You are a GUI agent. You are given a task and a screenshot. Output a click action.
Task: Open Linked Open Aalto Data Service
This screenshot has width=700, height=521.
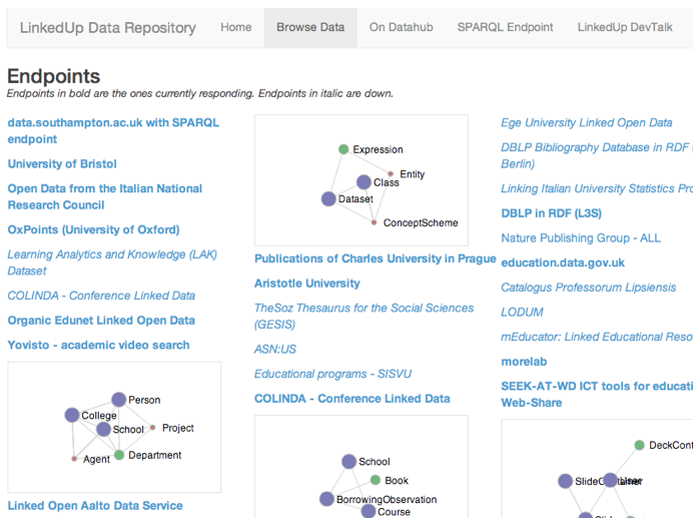tap(95, 505)
